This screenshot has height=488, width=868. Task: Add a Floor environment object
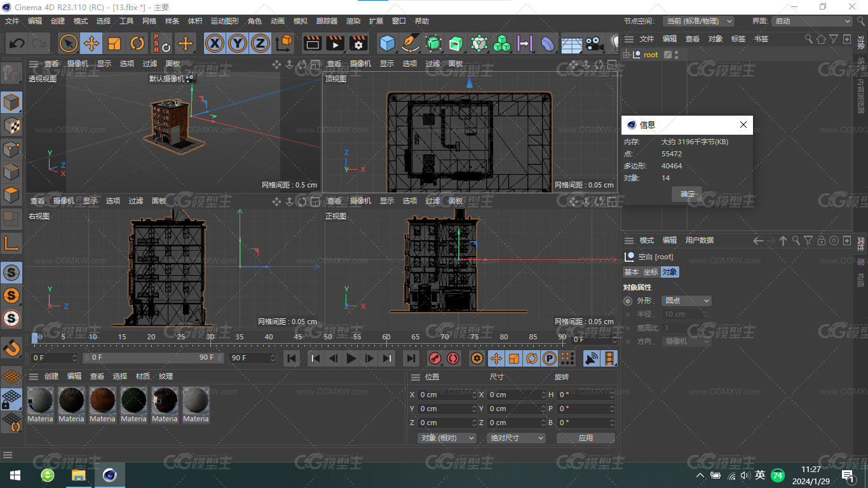(571, 43)
